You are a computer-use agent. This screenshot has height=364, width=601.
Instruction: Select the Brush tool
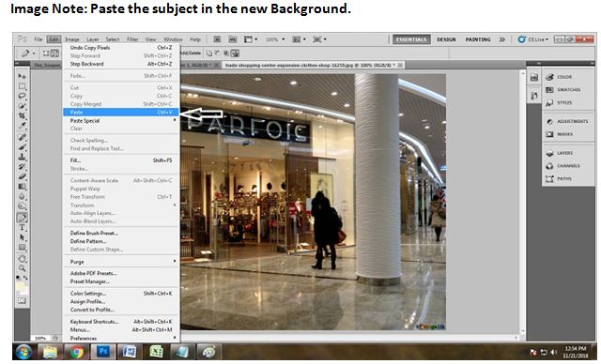point(22,147)
